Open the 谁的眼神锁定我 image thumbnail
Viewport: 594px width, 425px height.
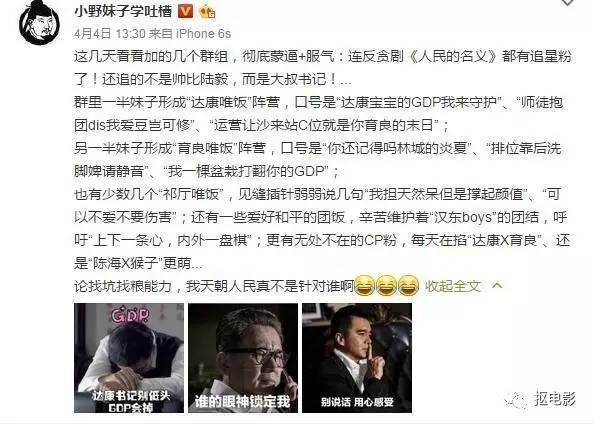pos(243,358)
